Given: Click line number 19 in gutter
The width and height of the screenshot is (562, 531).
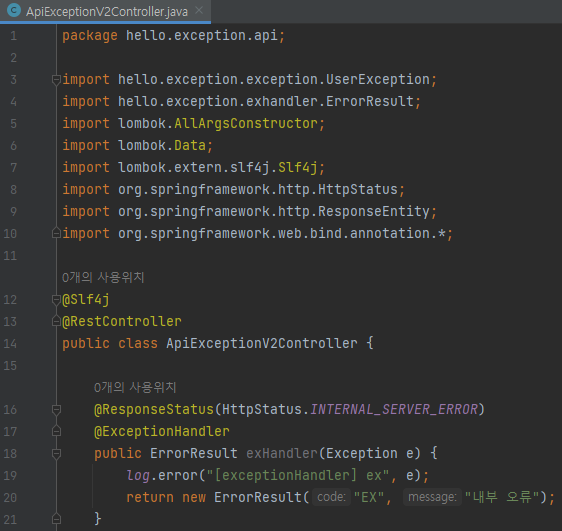Looking at the screenshot, I should 10,475.
